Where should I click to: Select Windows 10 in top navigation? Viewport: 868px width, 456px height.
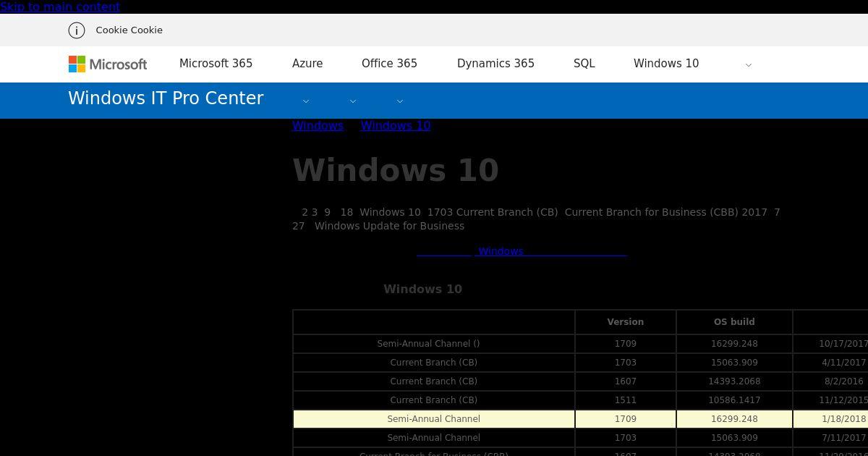pos(666,64)
